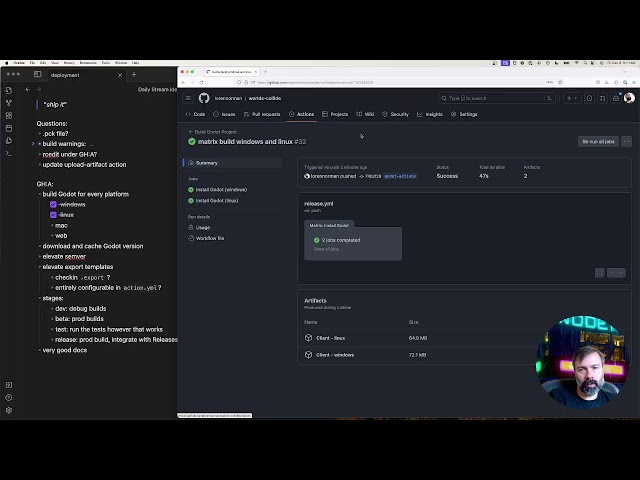Navigate back arrow in notes app
The width and height of the screenshot is (640, 480).
click(28, 89)
